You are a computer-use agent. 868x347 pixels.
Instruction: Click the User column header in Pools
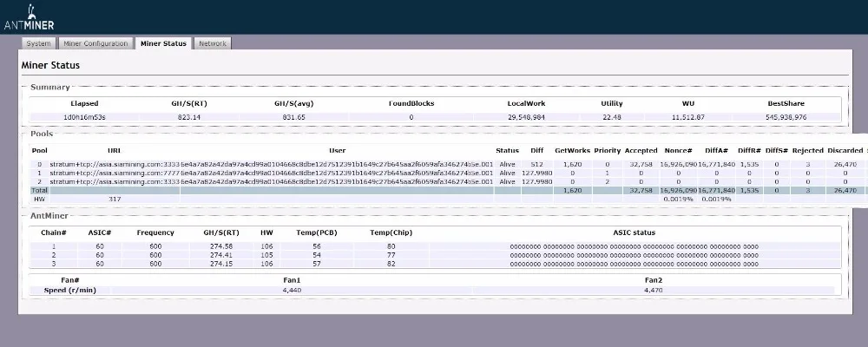click(x=337, y=151)
